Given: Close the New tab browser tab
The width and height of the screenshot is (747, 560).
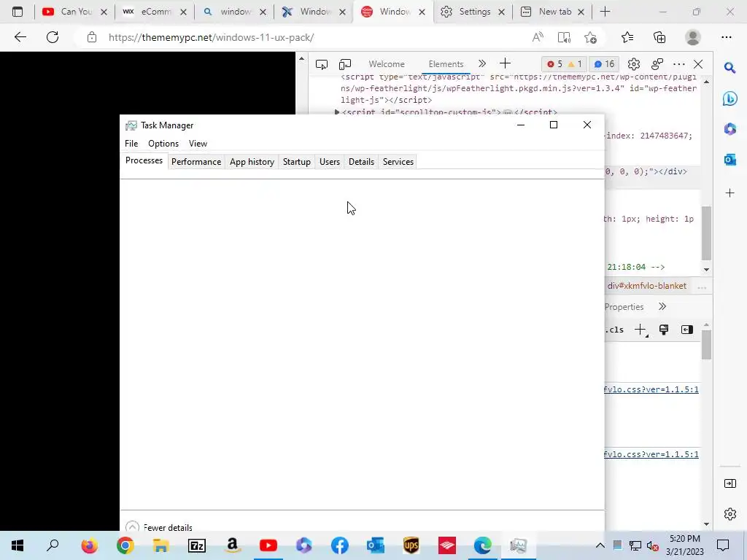Looking at the screenshot, I should (x=581, y=12).
